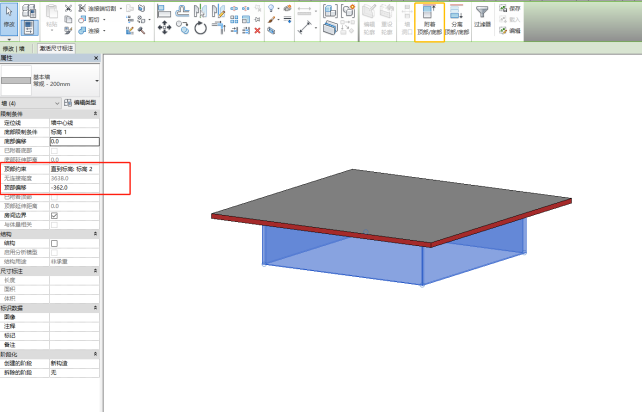The width and height of the screenshot is (642, 412).
Task: Click the Aligned Dimension measure icon
Action: (306, 27)
